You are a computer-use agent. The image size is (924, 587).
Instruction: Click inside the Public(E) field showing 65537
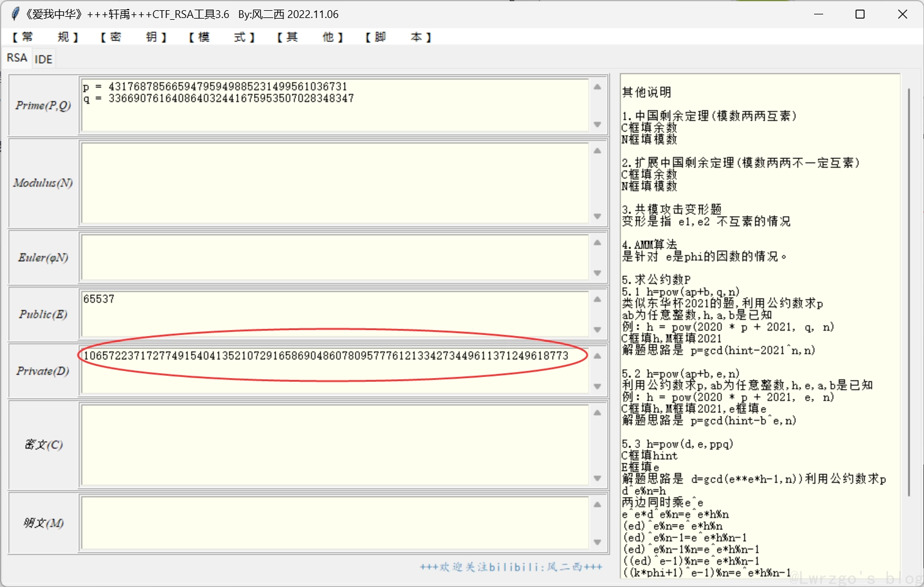334,314
